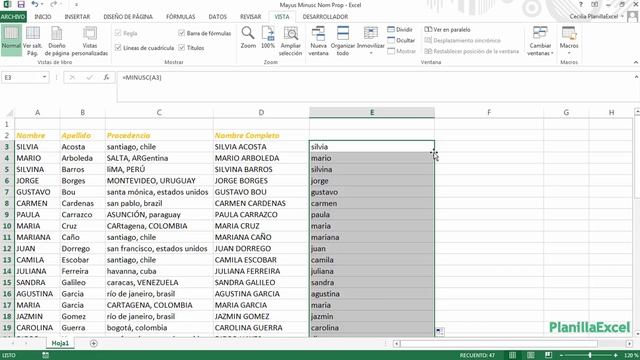The height and width of the screenshot is (360, 640).
Task: Select Normal view in status bar
Action: pos(512,356)
